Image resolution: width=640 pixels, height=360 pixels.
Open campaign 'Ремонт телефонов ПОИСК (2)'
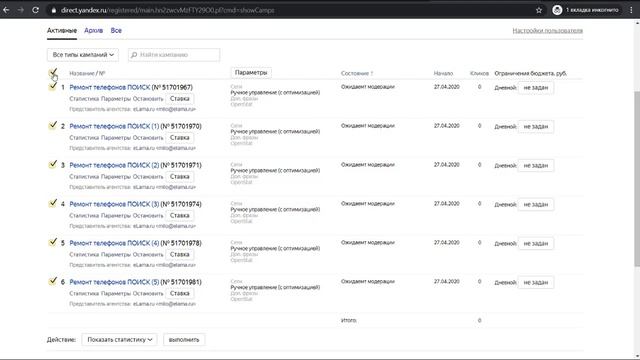tap(114, 165)
